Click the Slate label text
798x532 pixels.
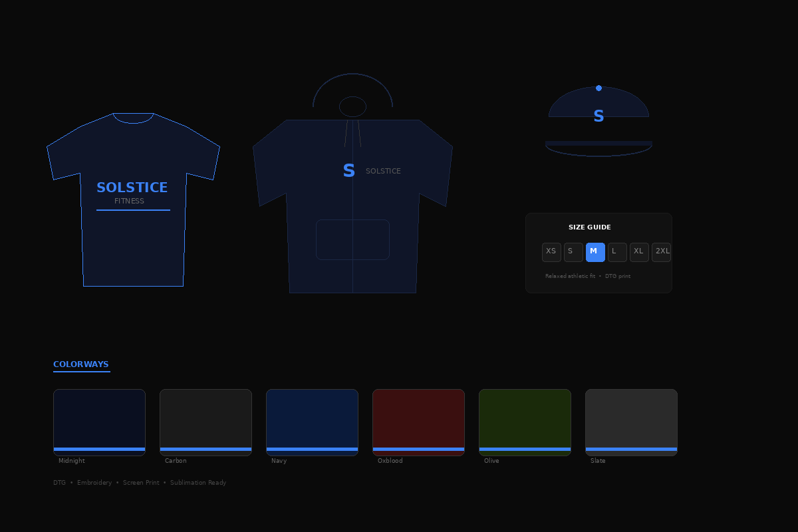tap(598, 461)
